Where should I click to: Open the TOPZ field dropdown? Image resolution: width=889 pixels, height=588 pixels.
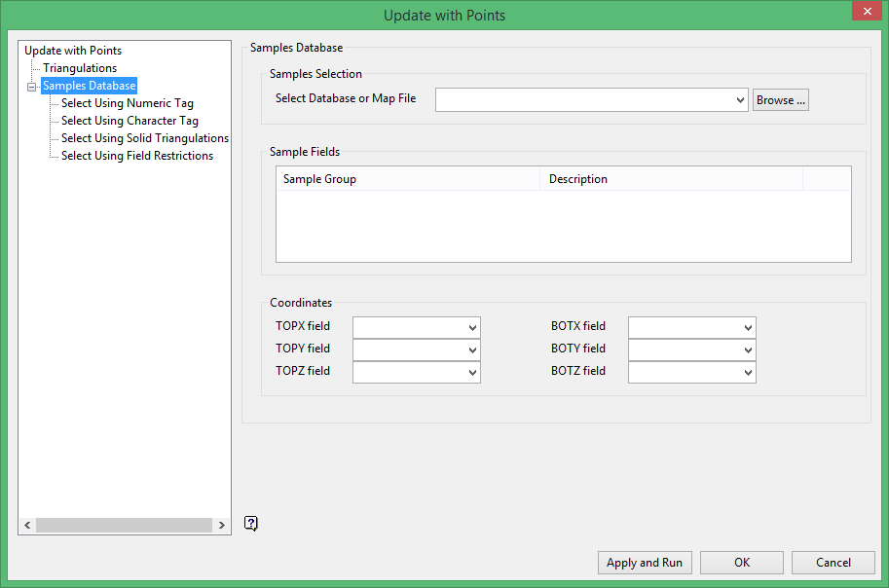472,372
